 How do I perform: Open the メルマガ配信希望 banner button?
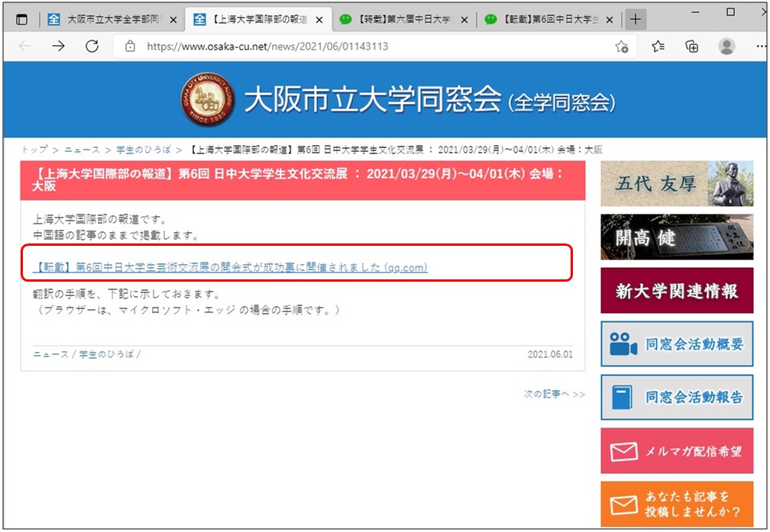click(x=676, y=451)
